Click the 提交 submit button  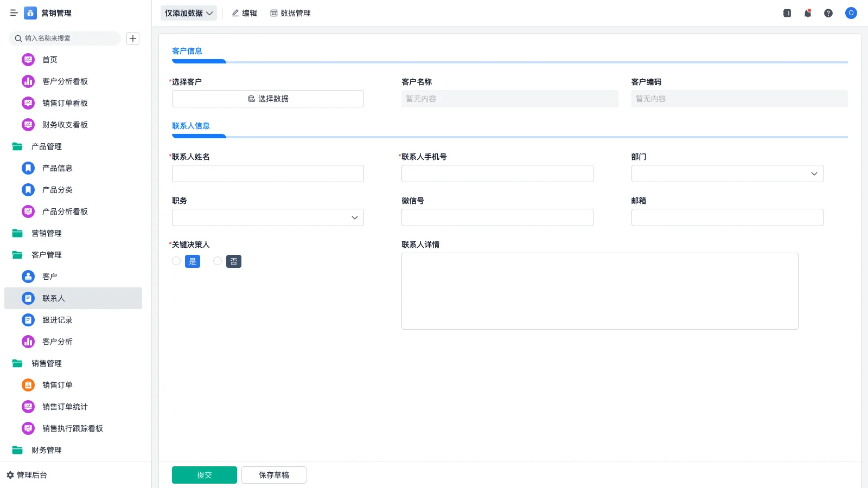coord(204,474)
